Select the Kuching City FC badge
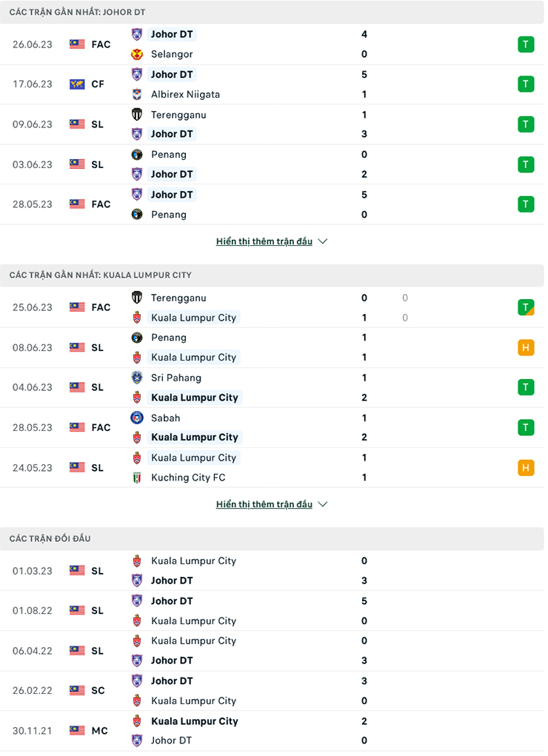This screenshot has height=756, width=548. coord(137,478)
